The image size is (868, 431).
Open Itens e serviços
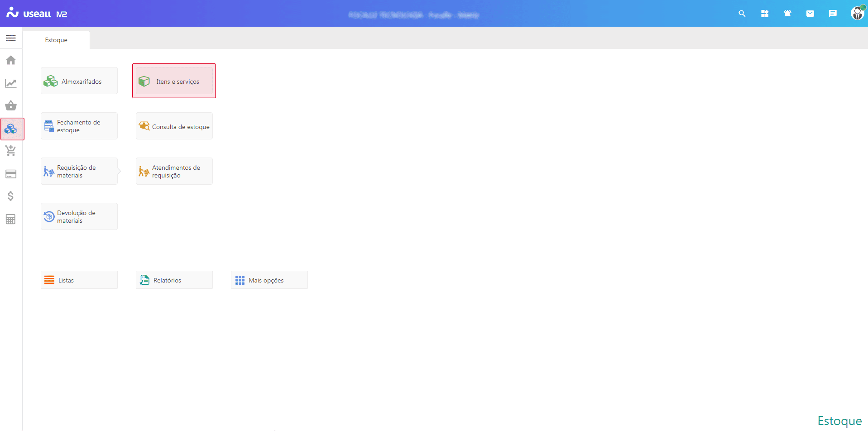coord(174,81)
